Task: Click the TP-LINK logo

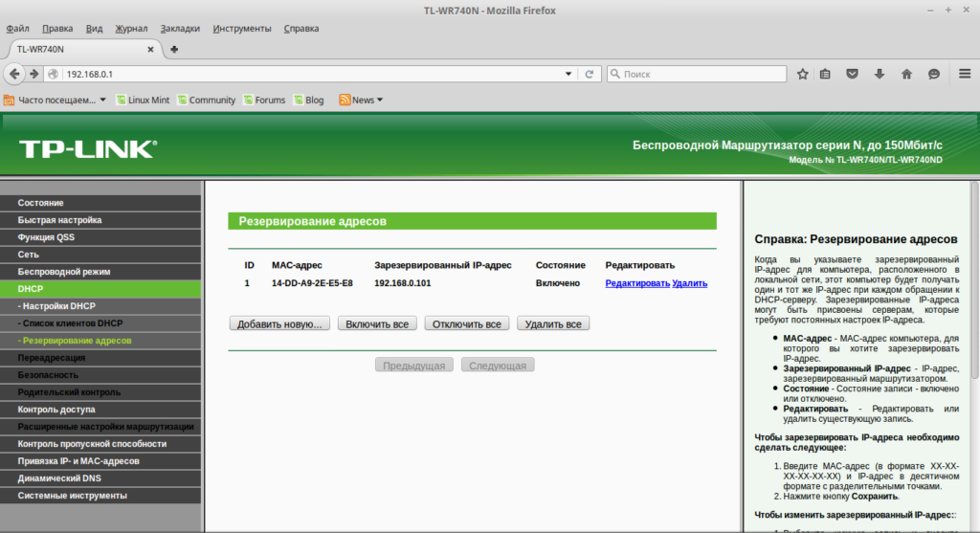Action: tap(88, 149)
